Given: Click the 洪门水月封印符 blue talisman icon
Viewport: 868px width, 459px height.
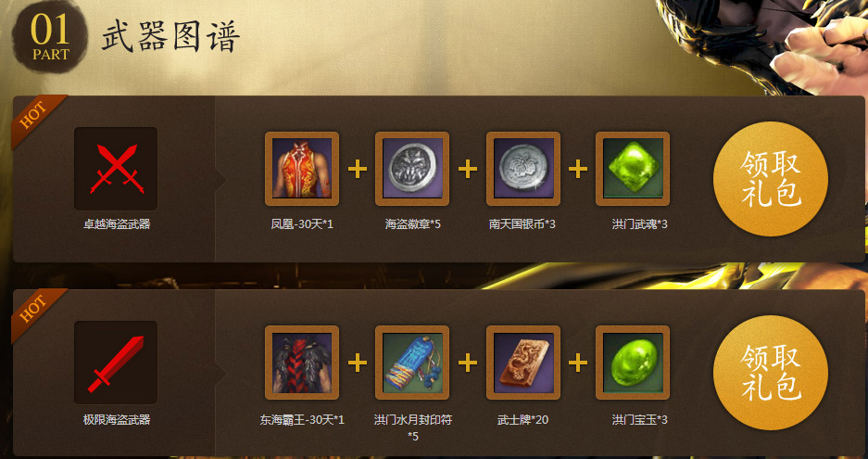Looking at the screenshot, I should [412, 363].
